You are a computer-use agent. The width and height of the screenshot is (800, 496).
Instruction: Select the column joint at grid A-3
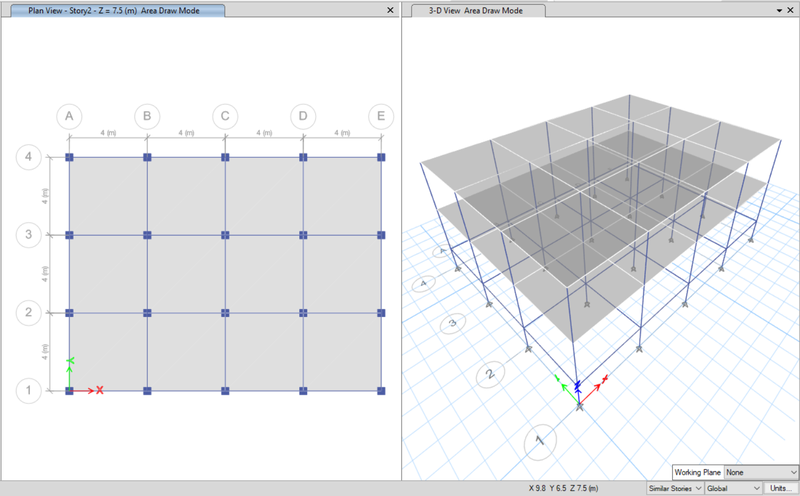[69, 235]
